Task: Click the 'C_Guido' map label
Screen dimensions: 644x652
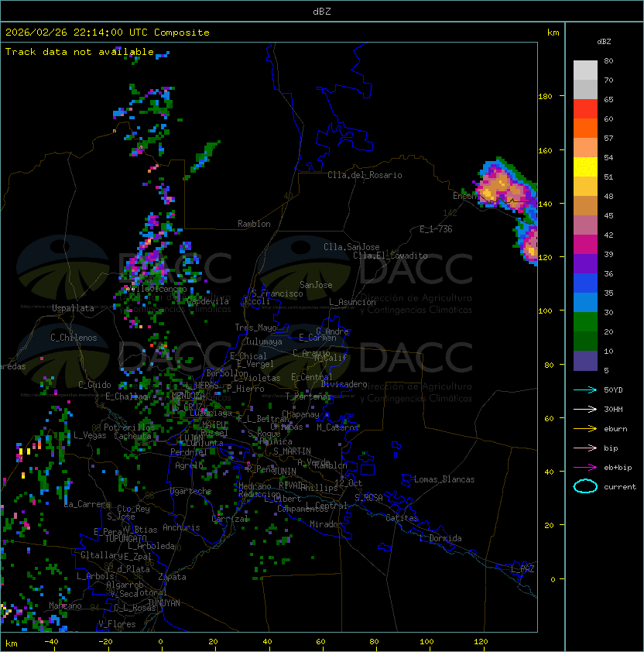Action: coord(94,385)
